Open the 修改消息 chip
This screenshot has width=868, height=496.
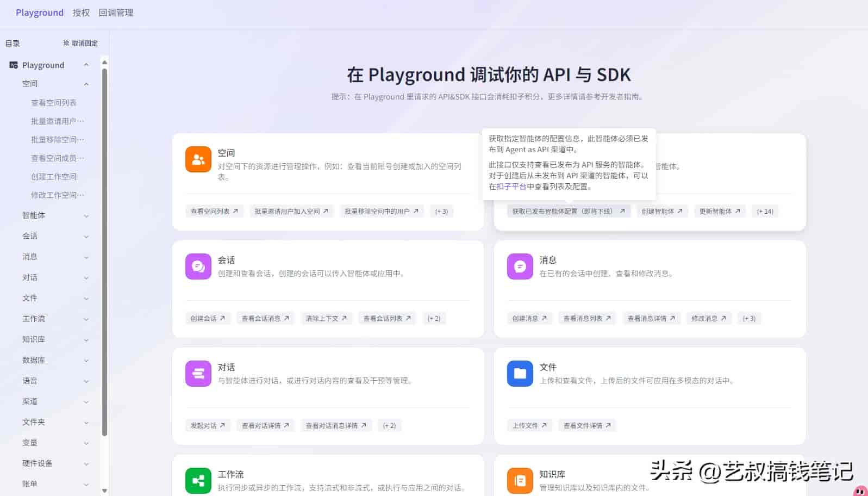(709, 318)
